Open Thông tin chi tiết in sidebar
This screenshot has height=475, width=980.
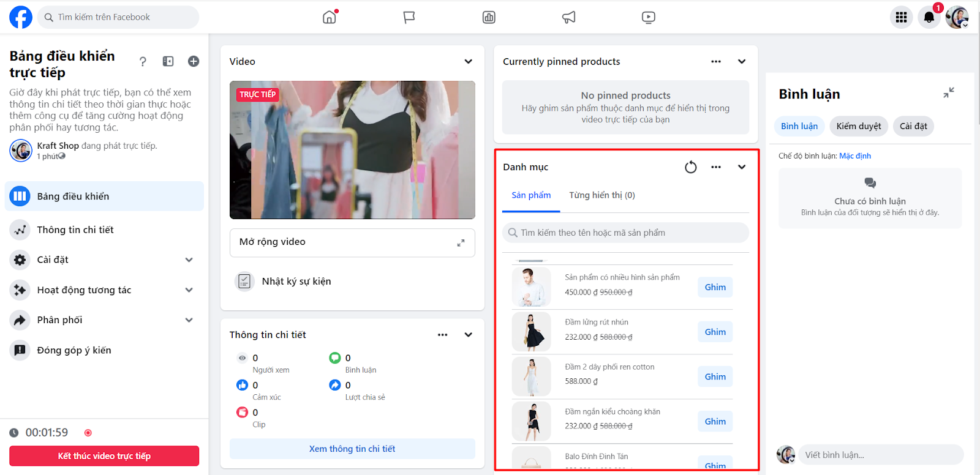pos(104,230)
